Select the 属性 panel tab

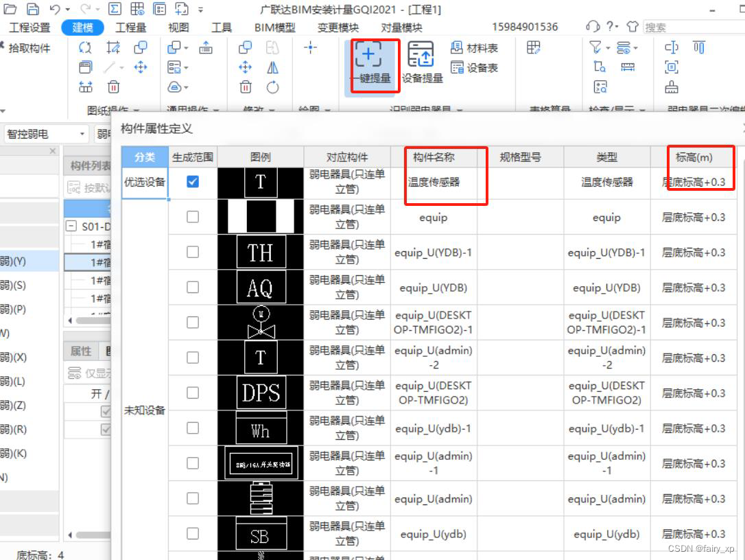[81, 351]
